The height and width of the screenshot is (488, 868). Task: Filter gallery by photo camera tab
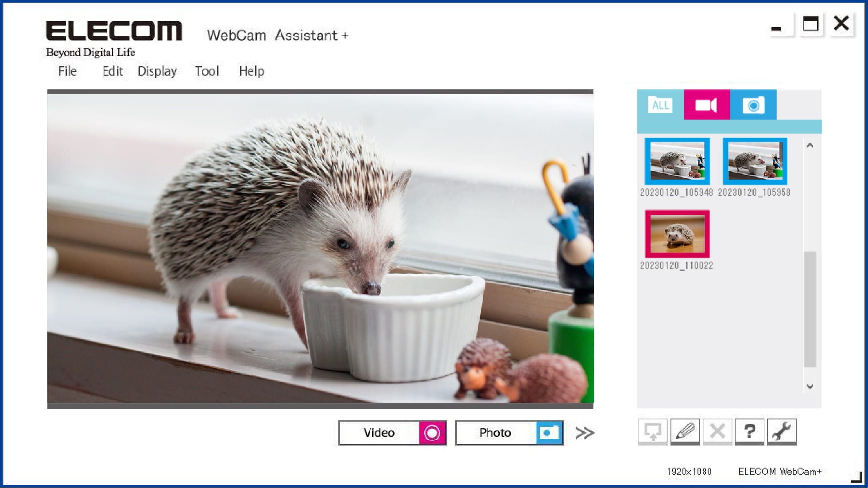(x=753, y=105)
